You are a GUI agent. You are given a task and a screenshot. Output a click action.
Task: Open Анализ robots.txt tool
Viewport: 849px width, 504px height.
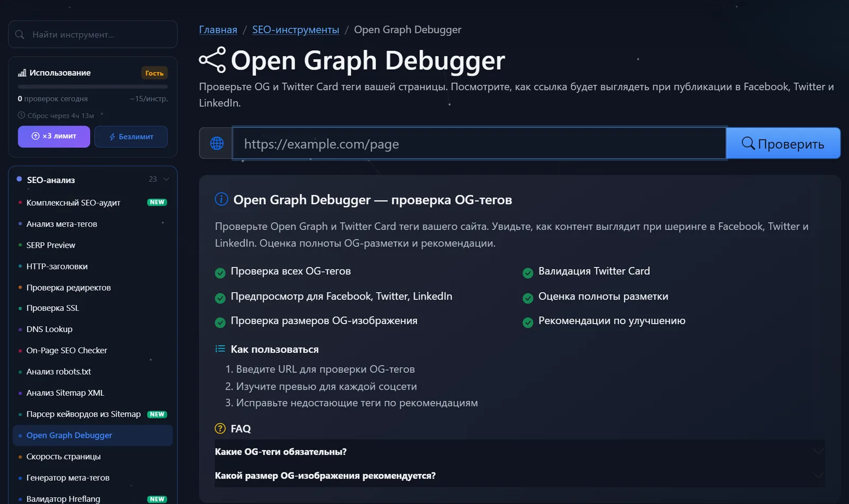click(93, 371)
